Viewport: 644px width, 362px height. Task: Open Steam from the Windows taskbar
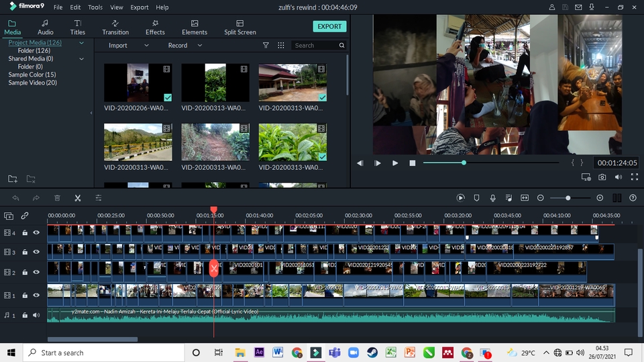pos(372,353)
